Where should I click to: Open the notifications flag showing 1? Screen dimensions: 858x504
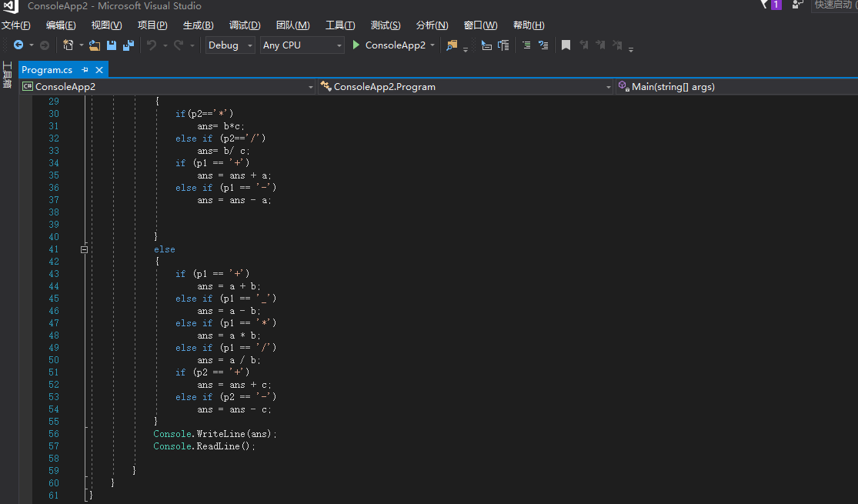(x=770, y=5)
